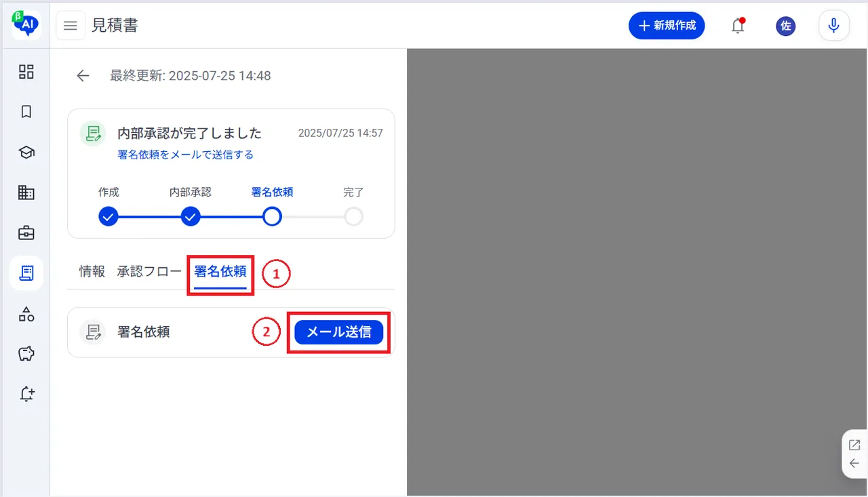868x497 pixels.
Task: Click the 署名依頼 step circle
Action: tap(272, 217)
